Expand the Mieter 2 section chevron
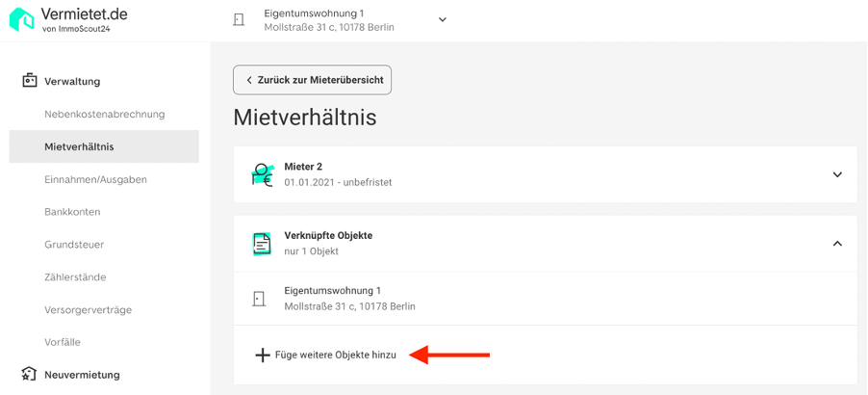 click(x=837, y=174)
